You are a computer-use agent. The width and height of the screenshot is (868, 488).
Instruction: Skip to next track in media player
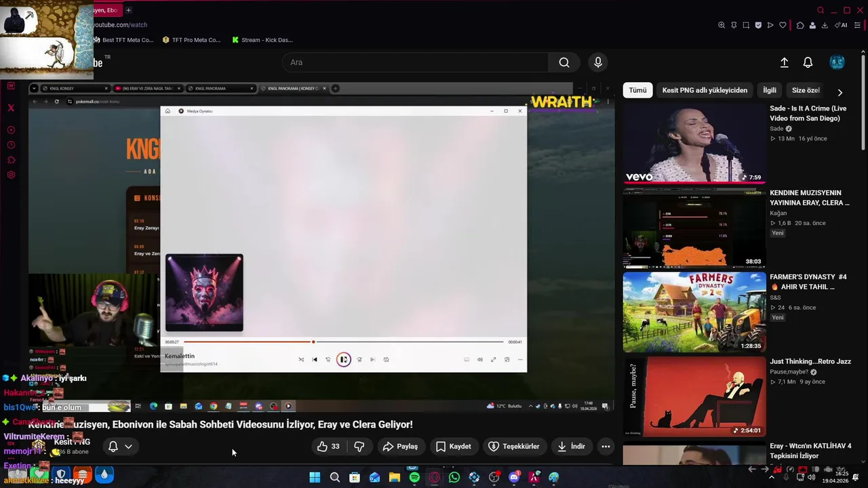[x=372, y=360]
